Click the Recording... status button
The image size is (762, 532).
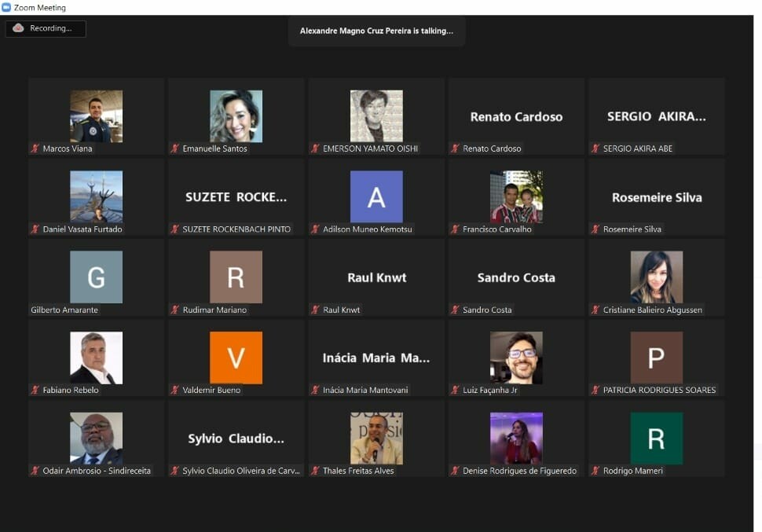46,28
